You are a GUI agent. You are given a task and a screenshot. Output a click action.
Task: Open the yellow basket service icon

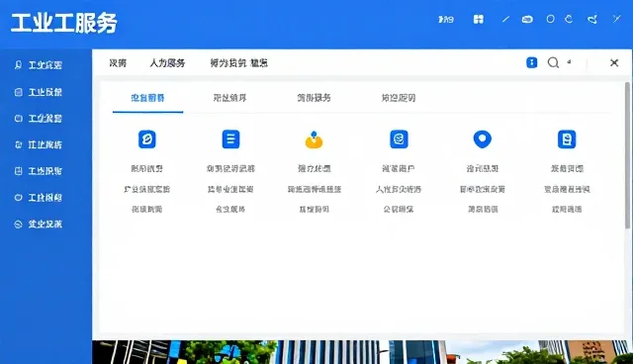[314, 140]
